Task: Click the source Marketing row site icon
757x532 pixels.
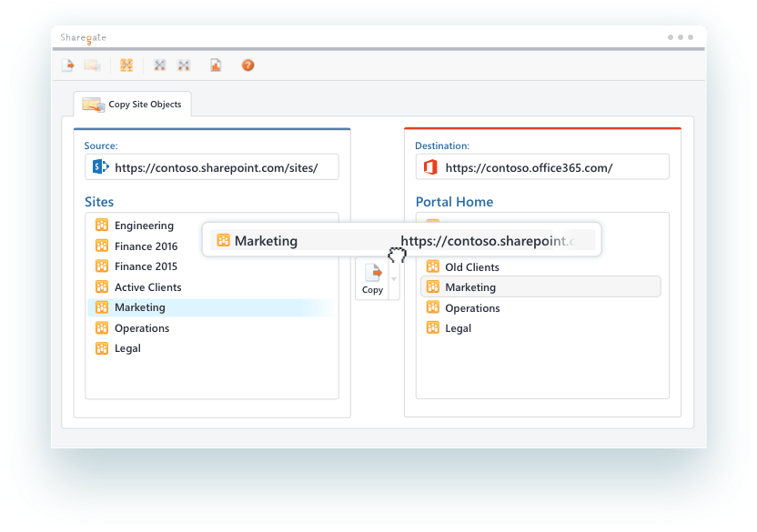Action: pyautogui.click(x=102, y=307)
